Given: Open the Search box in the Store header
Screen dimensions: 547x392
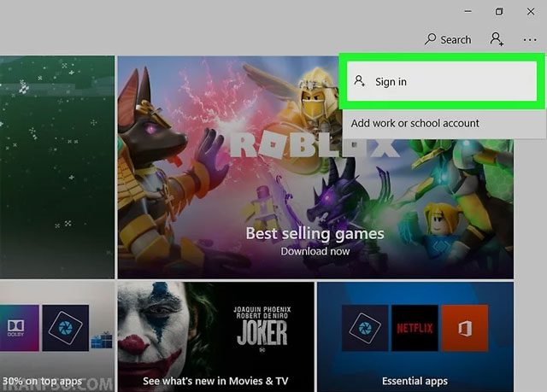Looking at the screenshot, I should pyautogui.click(x=448, y=40).
